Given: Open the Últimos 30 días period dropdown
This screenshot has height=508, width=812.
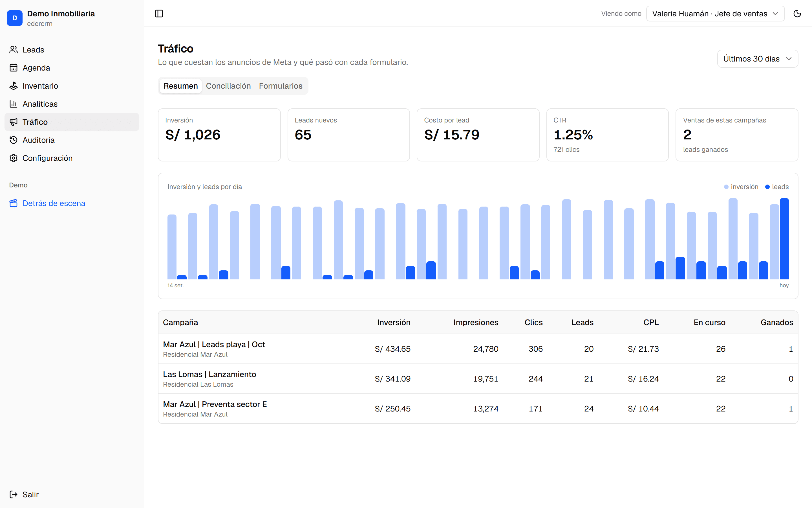Looking at the screenshot, I should (x=757, y=59).
